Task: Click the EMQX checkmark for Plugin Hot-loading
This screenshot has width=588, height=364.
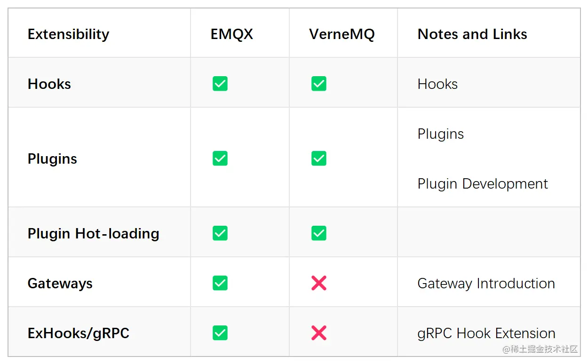Action: click(x=220, y=233)
